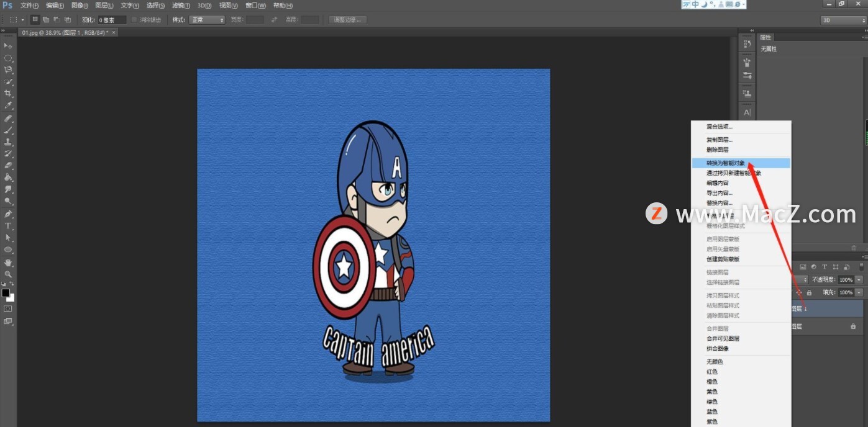The image size is (868, 427).
Task: Click the layer fill value field
Action: (x=846, y=292)
